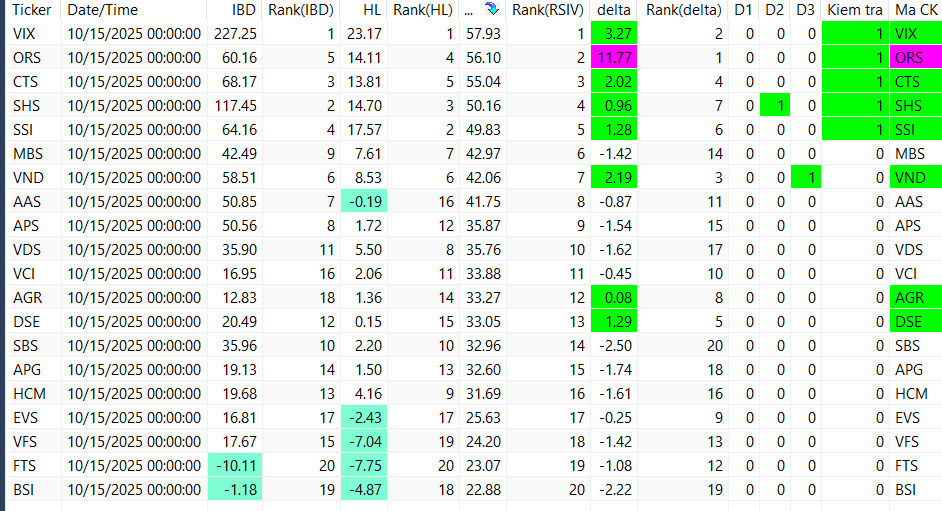Viewport: 942px width, 511px height.
Task: Click the delta value -2.50
Action: tap(614, 346)
